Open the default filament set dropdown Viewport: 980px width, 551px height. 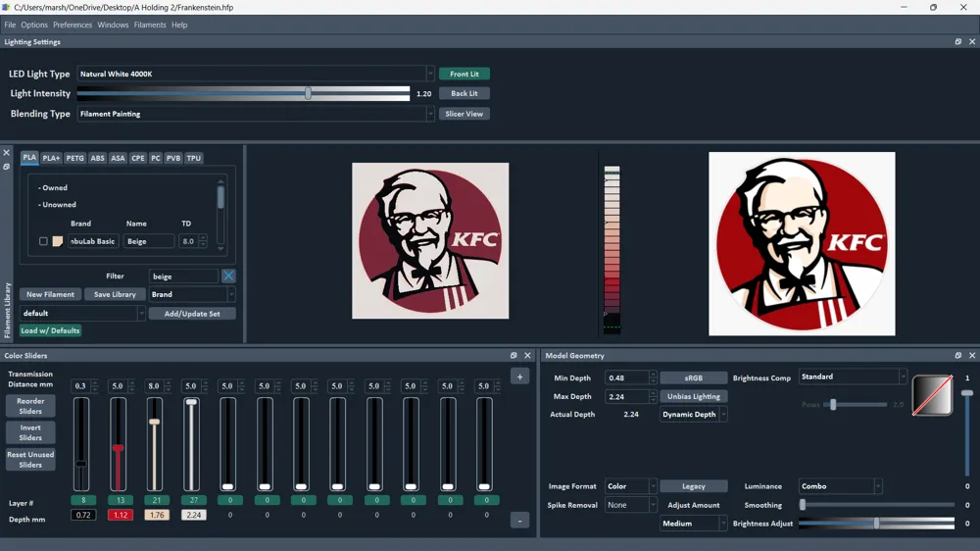[82, 314]
